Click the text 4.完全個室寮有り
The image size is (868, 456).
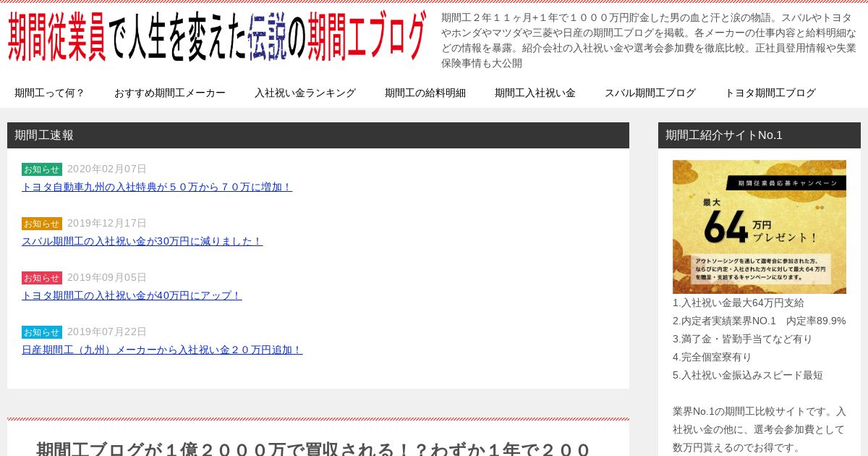pyautogui.click(x=712, y=357)
